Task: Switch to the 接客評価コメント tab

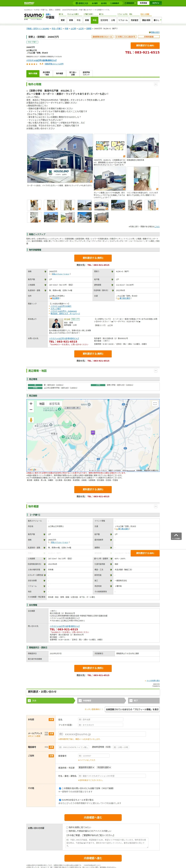Action: tap(86, 73)
